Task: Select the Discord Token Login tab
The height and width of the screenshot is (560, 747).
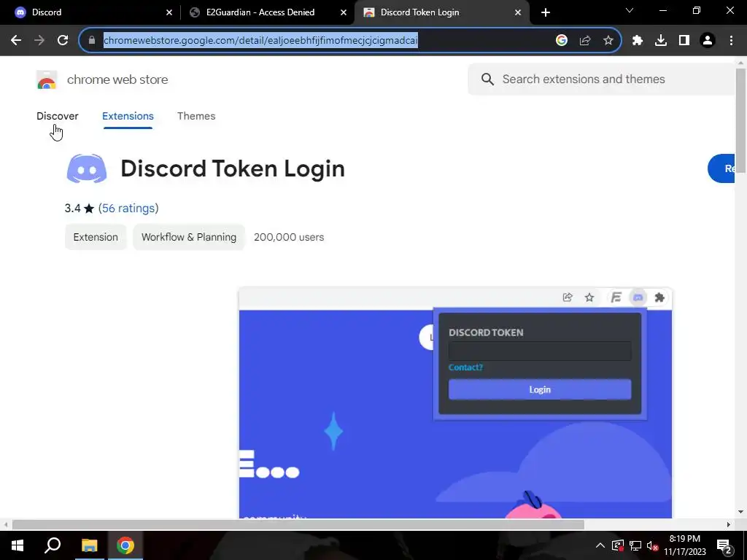Action: [x=441, y=12]
